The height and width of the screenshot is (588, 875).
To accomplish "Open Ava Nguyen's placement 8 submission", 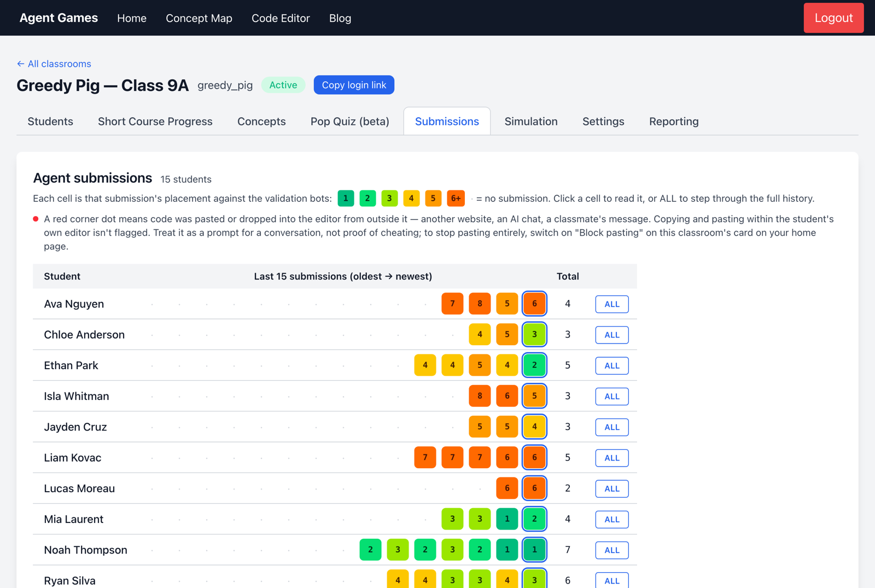I will pyautogui.click(x=480, y=304).
